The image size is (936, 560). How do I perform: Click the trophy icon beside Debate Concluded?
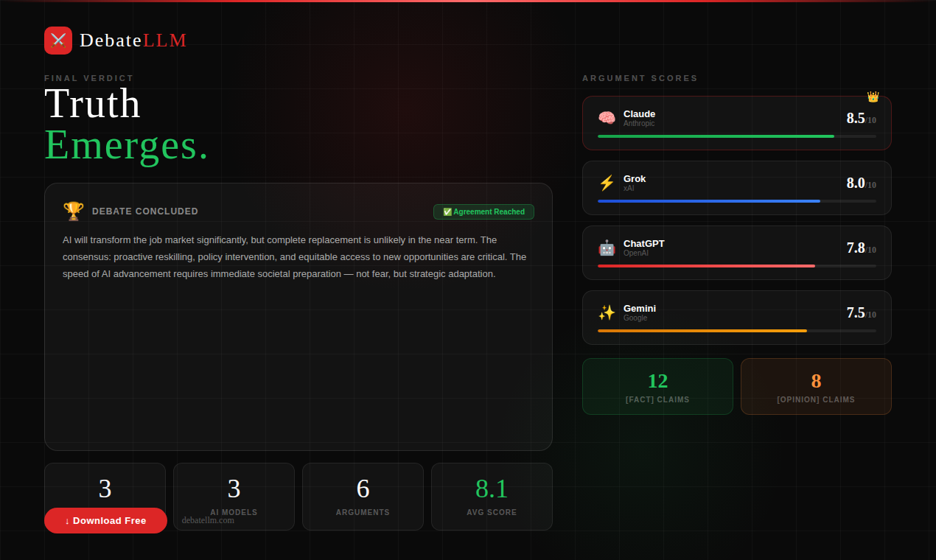(x=74, y=211)
